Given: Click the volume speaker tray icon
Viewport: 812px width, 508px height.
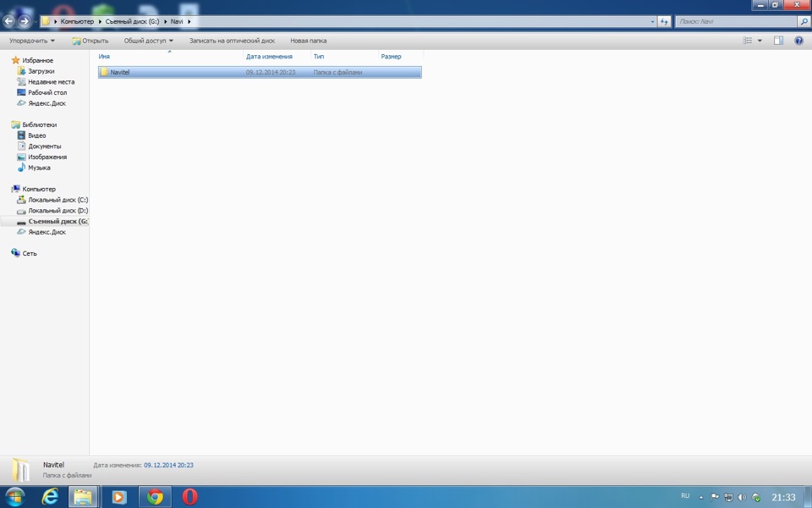Looking at the screenshot, I should pyautogui.click(x=742, y=497).
